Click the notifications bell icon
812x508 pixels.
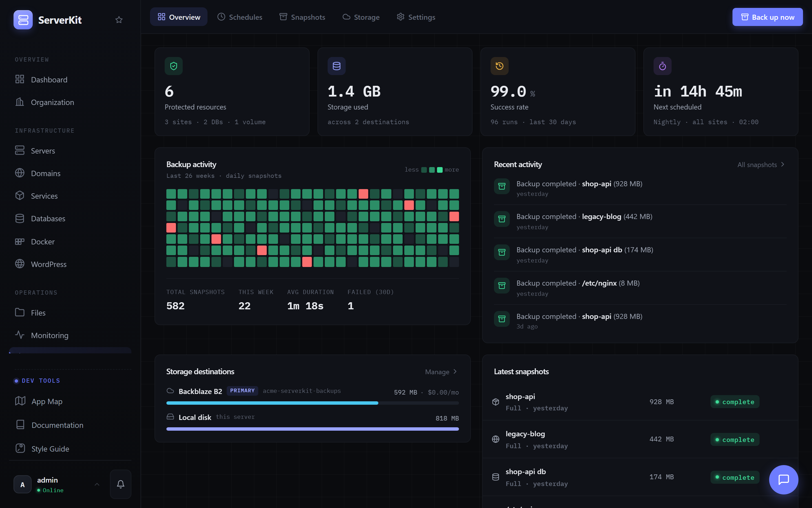(x=120, y=484)
